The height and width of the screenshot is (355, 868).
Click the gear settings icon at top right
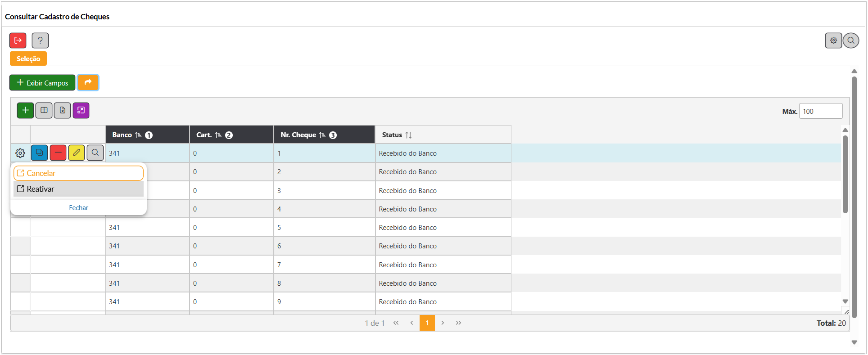pos(833,40)
